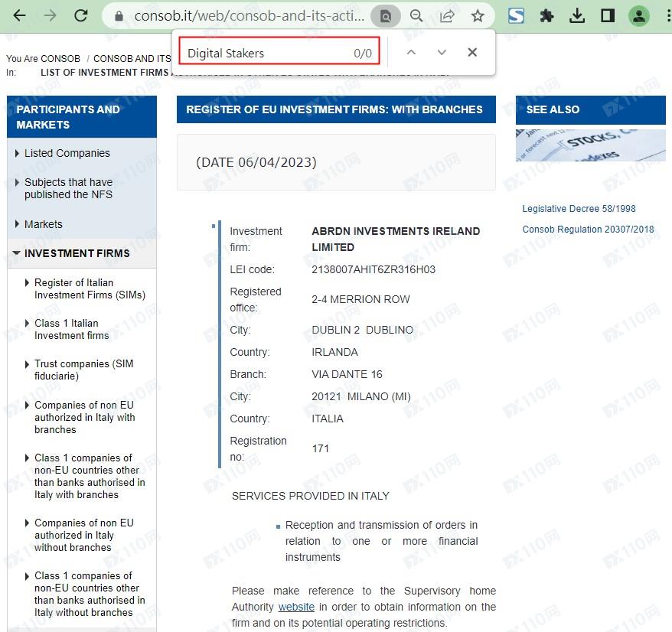Click the zoom magnifier icon in address bar

(x=416, y=16)
